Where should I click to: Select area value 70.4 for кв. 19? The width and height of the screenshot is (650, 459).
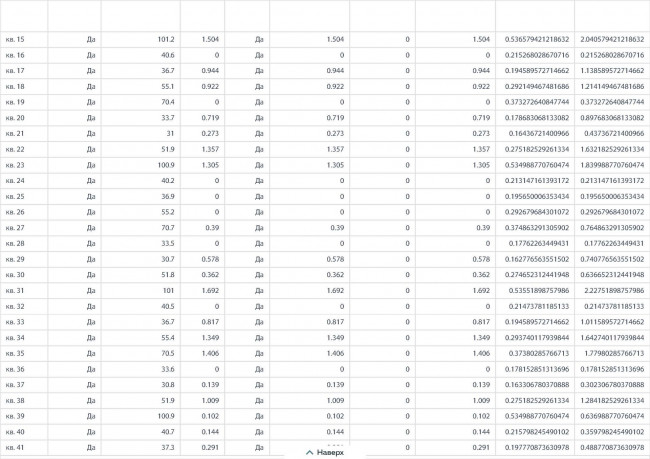tap(168, 102)
